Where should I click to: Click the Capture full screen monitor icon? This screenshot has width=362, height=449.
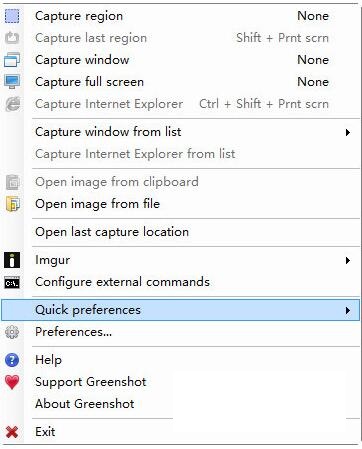tap(12, 82)
